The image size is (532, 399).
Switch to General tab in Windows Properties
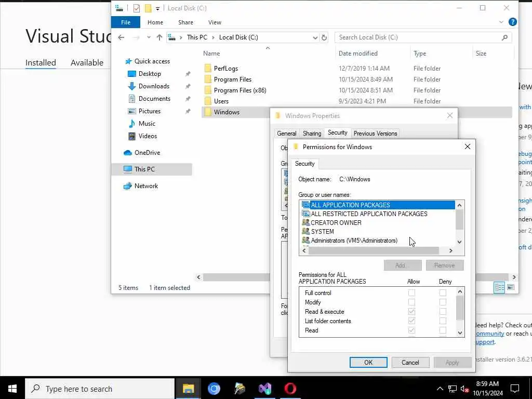pyautogui.click(x=287, y=134)
